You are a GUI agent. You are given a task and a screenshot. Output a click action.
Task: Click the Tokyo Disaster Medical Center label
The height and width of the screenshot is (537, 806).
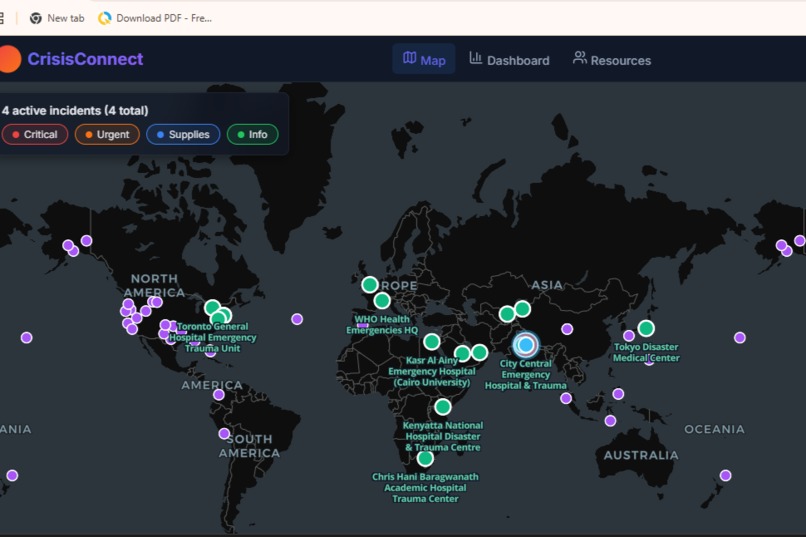[646, 353]
